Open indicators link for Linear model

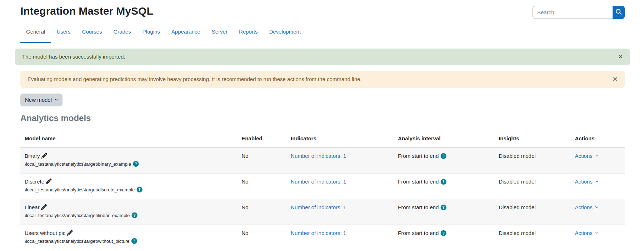click(x=318, y=207)
